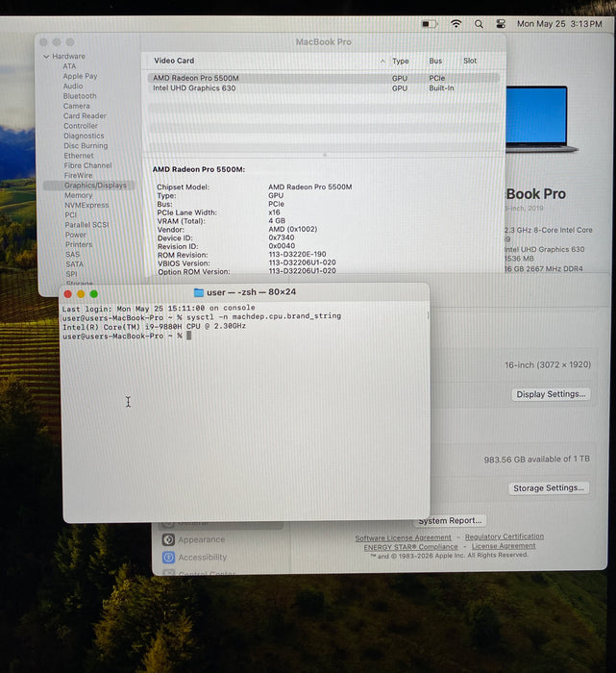This screenshot has height=673, width=616.
Task: Open the Wi-Fi menu bar icon
Action: (456, 24)
